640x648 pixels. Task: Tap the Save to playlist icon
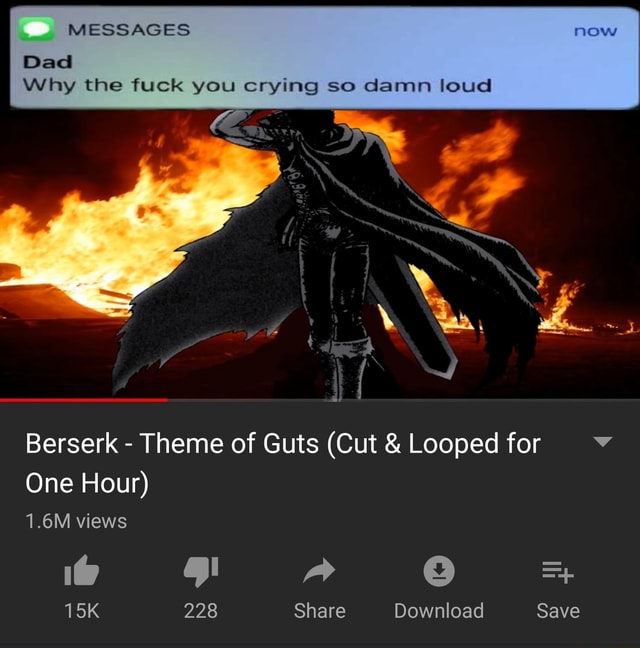[558, 572]
